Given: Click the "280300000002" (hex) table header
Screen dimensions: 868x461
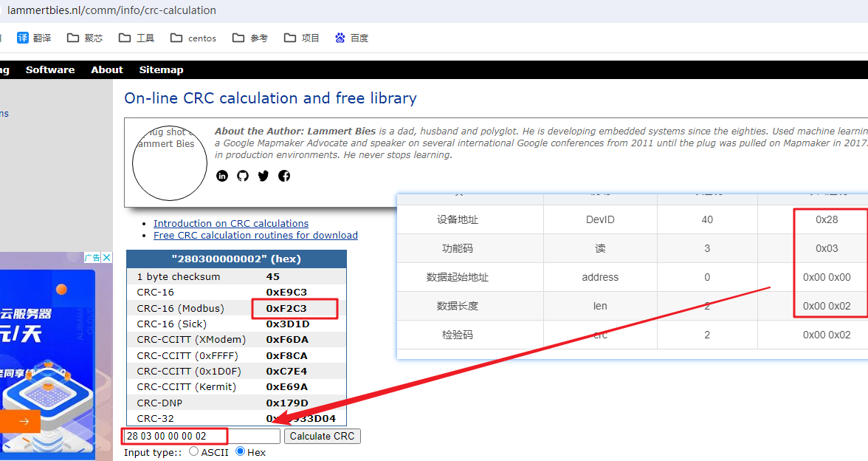Looking at the screenshot, I should pyautogui.click(x=236, y=259).
